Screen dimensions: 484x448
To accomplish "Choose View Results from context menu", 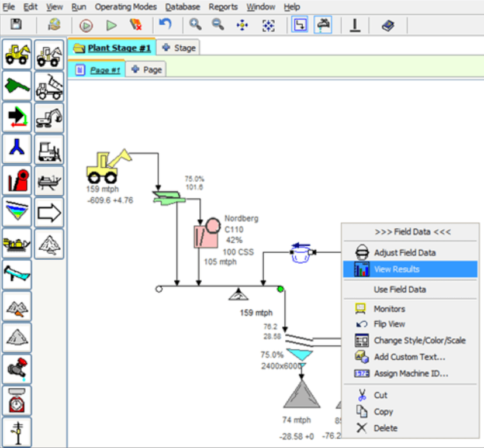I will tap(396, 270).
